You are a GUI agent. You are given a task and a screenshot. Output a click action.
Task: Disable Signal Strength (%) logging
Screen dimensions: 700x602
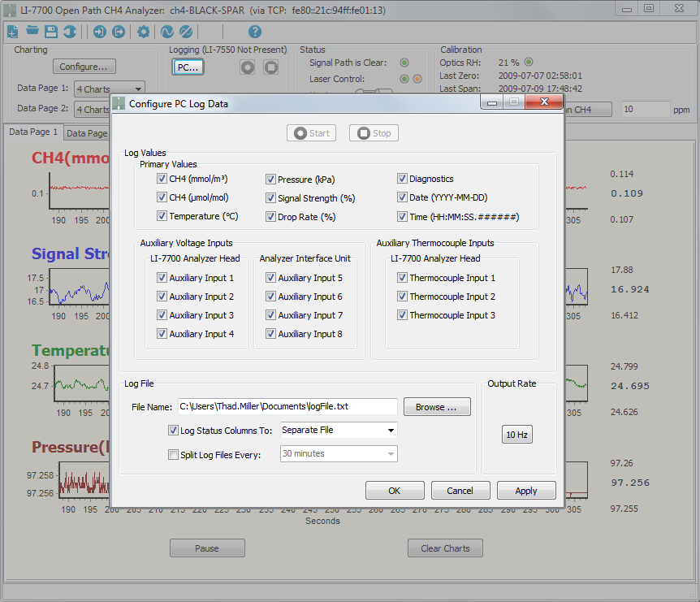coord(270,198)
